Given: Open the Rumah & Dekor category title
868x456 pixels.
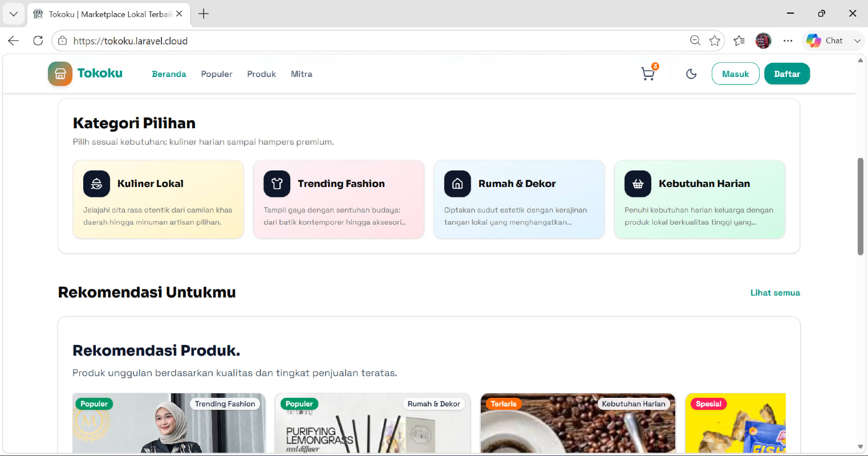Looking at the screenshot, I should 517,184.
